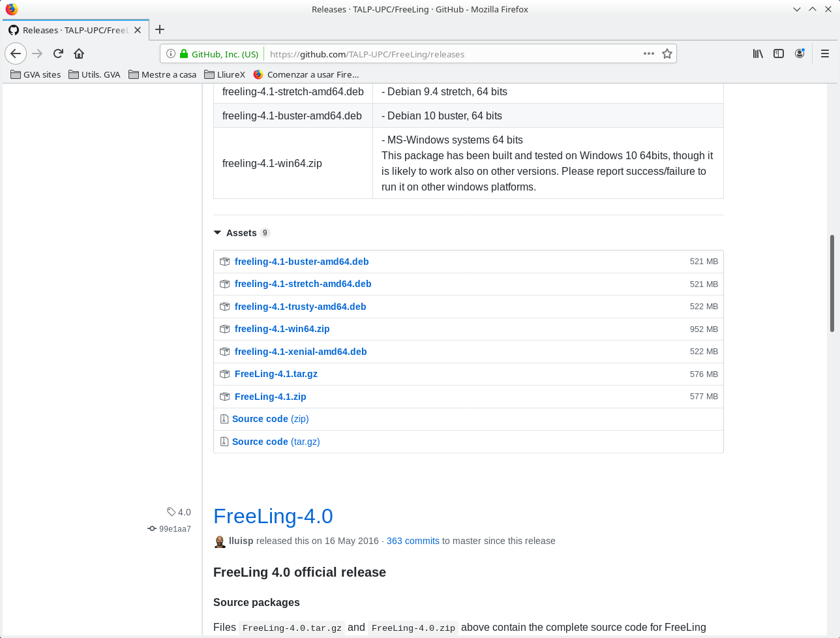This screenshot has height=638, width=840.
Task: Download FreeLing-4.1.tar.gz
Action: [276, 374]
